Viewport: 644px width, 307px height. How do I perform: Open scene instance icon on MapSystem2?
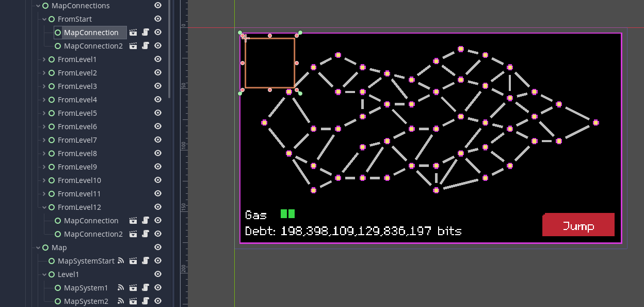(133, 301)
